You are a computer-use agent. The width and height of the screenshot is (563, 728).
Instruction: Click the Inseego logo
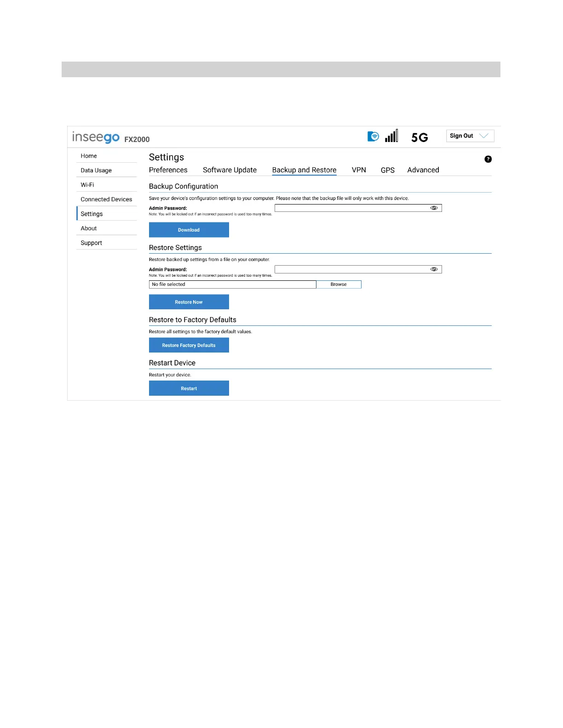click(96, 137)
